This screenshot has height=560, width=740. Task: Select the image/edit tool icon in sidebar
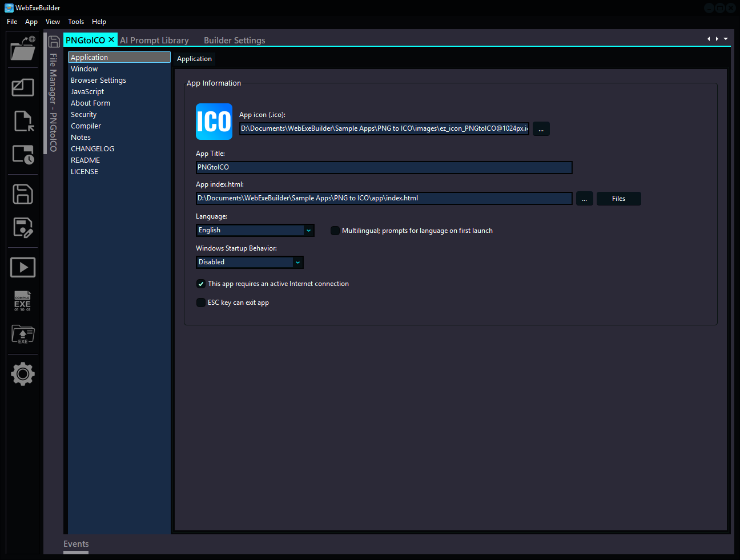22,87
